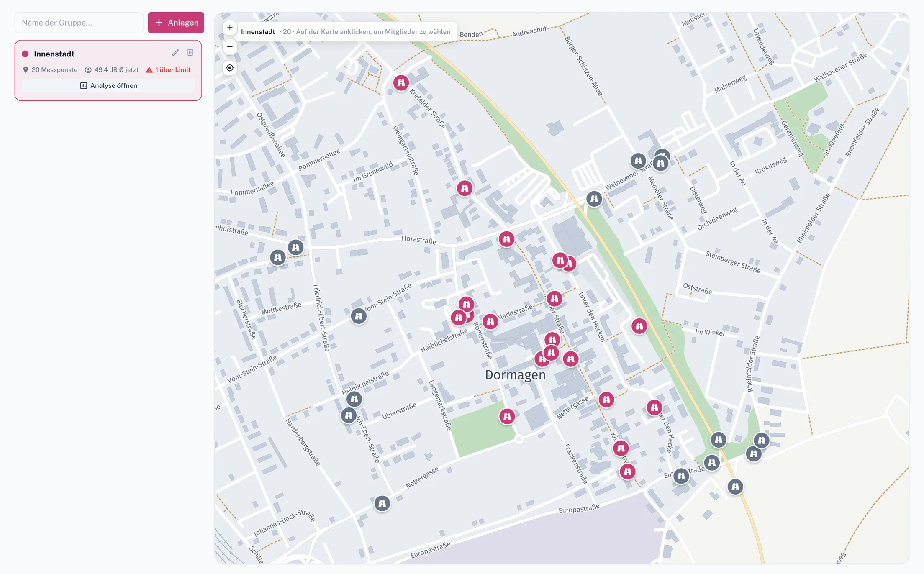Screen dimensions: 924x574
Task: Select gray marker on Nettergasse near Johannes-Bock-Straße
Action: [x=382, y=503]
